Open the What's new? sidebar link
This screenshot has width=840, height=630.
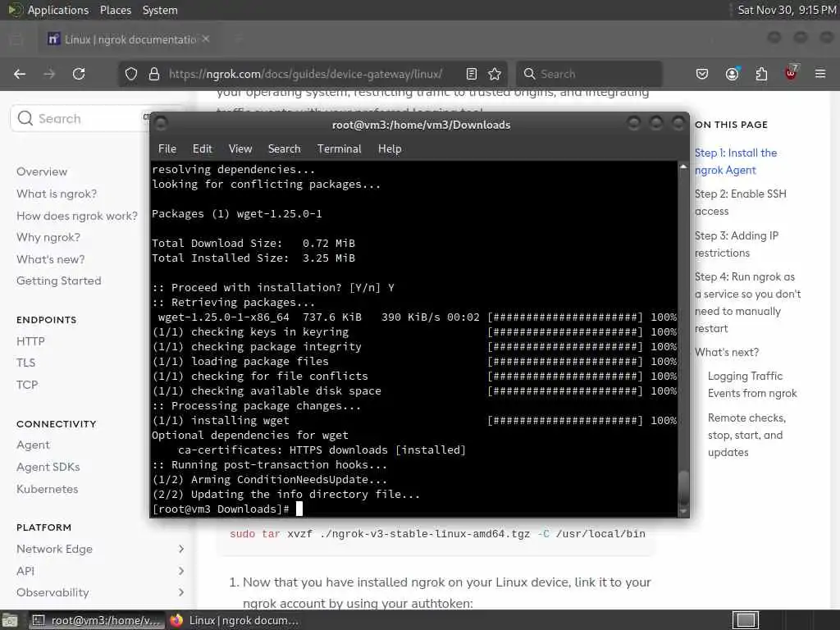(x=50, y=258)
